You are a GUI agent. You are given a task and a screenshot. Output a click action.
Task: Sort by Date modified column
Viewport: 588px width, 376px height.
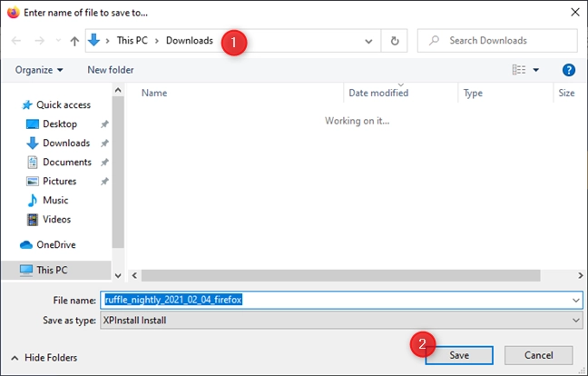coord(378,93)
